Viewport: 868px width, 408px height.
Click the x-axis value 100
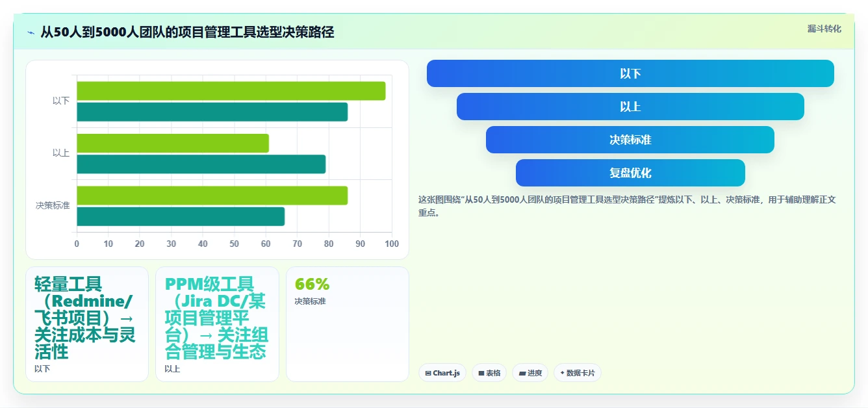[391, 244]
